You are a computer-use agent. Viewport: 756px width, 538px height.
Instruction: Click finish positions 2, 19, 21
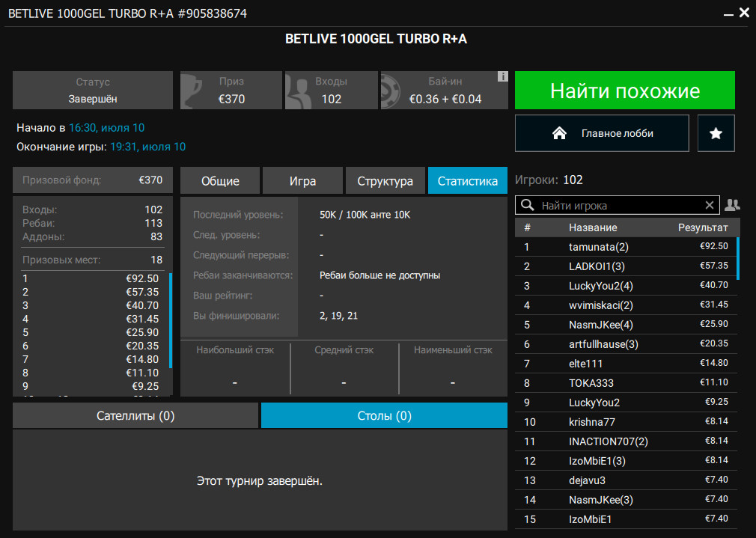coord(338,316)
